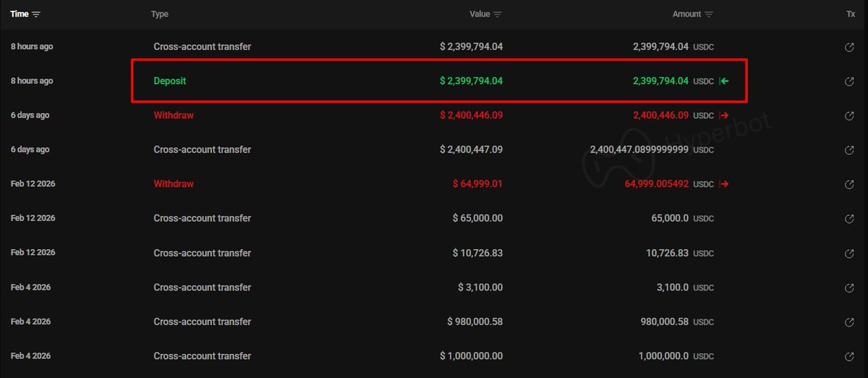This screenshot has width=868, height=378.
Task: Open the Time column filter
Action: click(x=36, y=14)
